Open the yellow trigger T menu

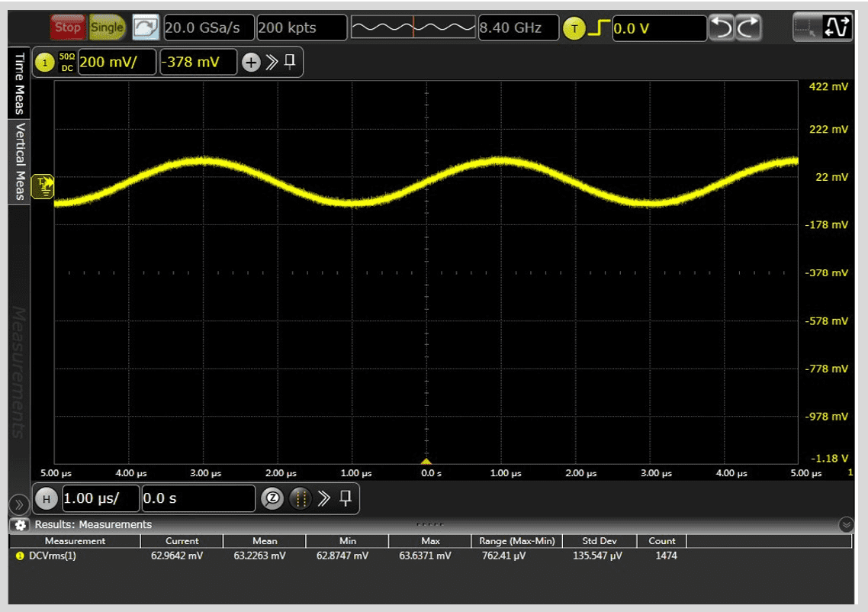point(574,28)
